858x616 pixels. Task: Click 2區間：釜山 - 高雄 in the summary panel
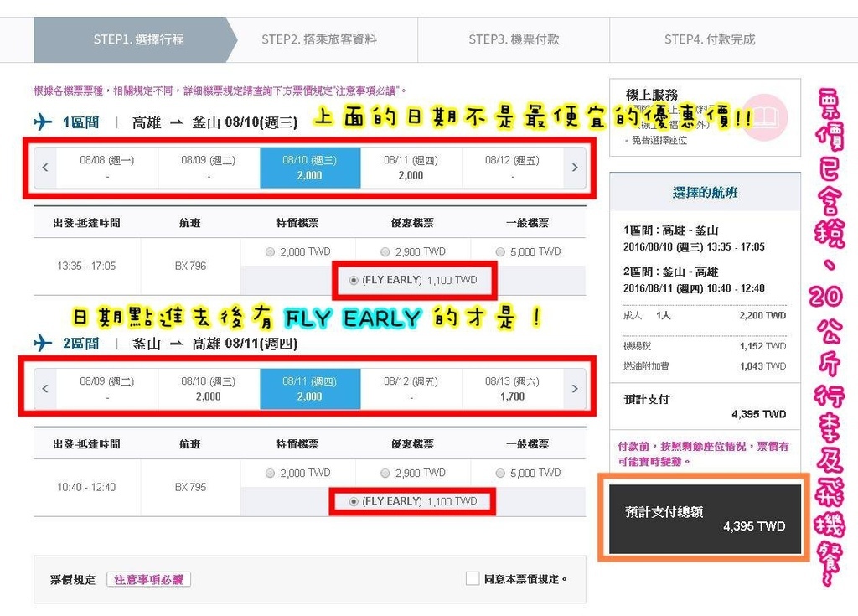click(x=671, y=272)
